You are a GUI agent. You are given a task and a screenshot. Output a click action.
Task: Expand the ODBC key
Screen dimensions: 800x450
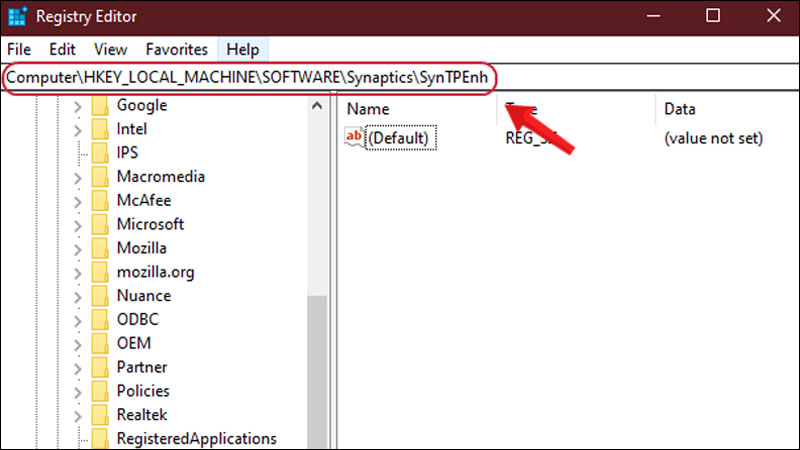click(x=78, y=321)
